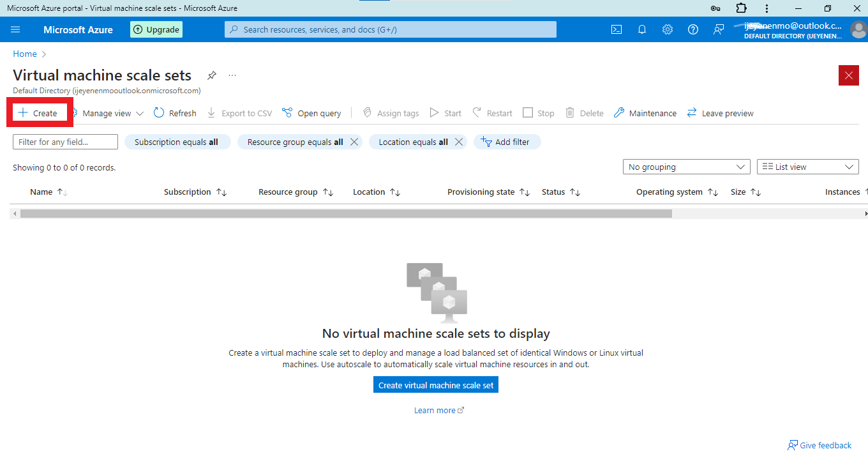This screenshot has height=463, width=868.
Task: Open portal settings gear
Action: click(x=668, y=29)
